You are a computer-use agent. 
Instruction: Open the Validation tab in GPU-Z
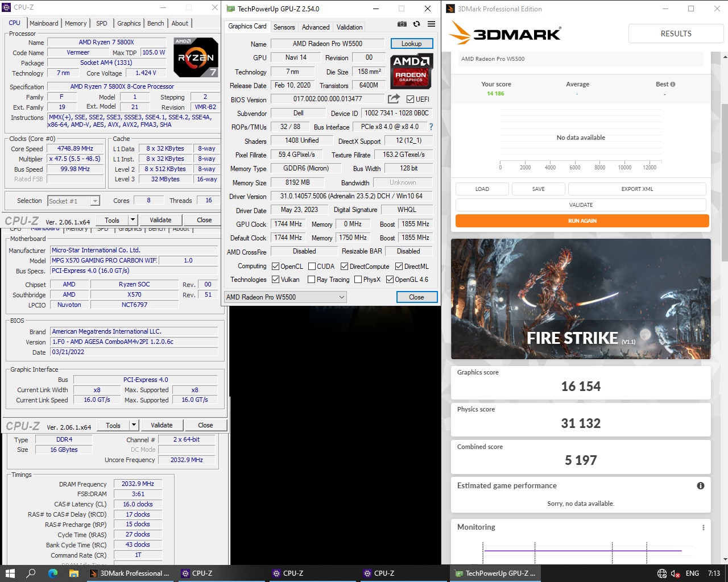click(x=349, y=27)
